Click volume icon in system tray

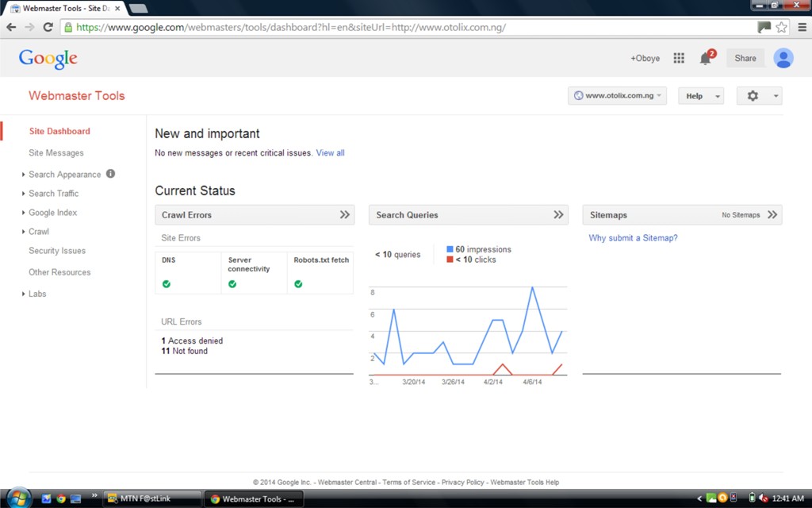pyautogui.click(x=764, y=498)
